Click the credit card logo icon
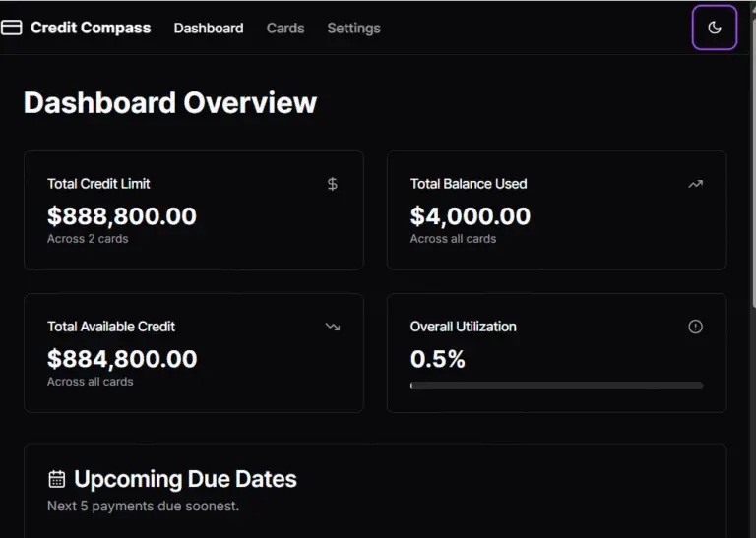This screenshot has height=538, width=756. click(x=11, y=28)
